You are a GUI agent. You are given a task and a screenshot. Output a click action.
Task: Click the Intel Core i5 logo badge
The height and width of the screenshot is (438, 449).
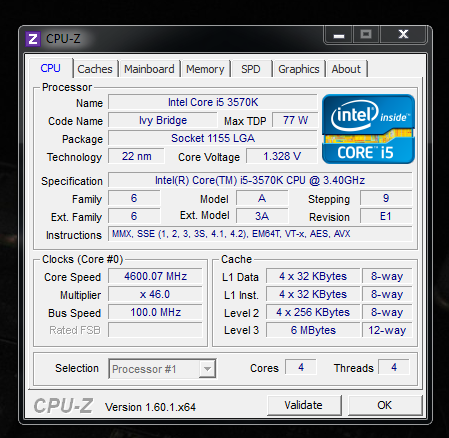368,129
